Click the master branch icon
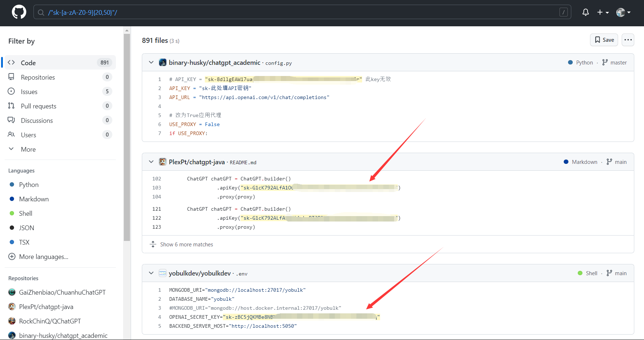Viewport: 644px width, 340px height. [x=605, y=62]
